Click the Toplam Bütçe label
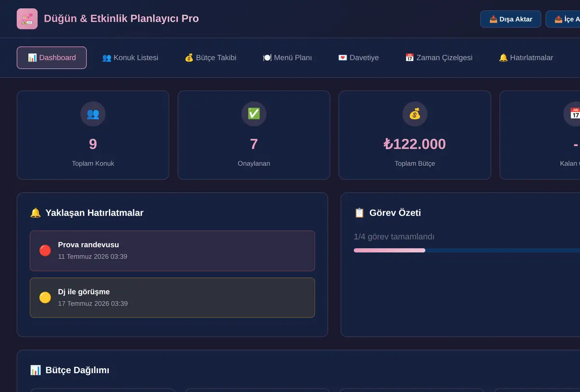The height and width of the screenshot is (392, 580). (x=415, y=163)
